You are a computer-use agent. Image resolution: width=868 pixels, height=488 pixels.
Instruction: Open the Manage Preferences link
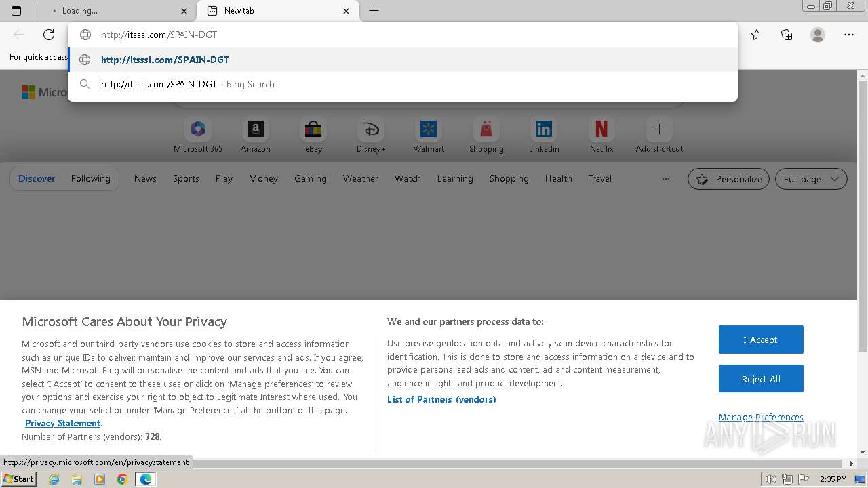click(761, 417)
